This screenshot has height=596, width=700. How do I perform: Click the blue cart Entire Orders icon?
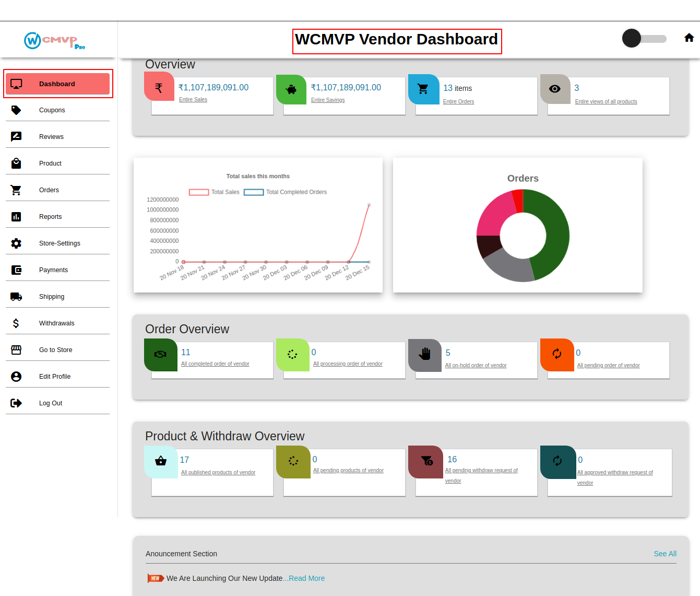coord(423,89)
